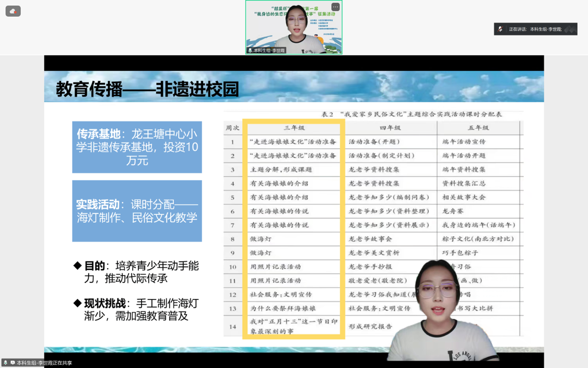Click the 现状挑战 bullet point text
Image resolution: width=588 pixels, height=368 pixels.
[x=141, y=309]
